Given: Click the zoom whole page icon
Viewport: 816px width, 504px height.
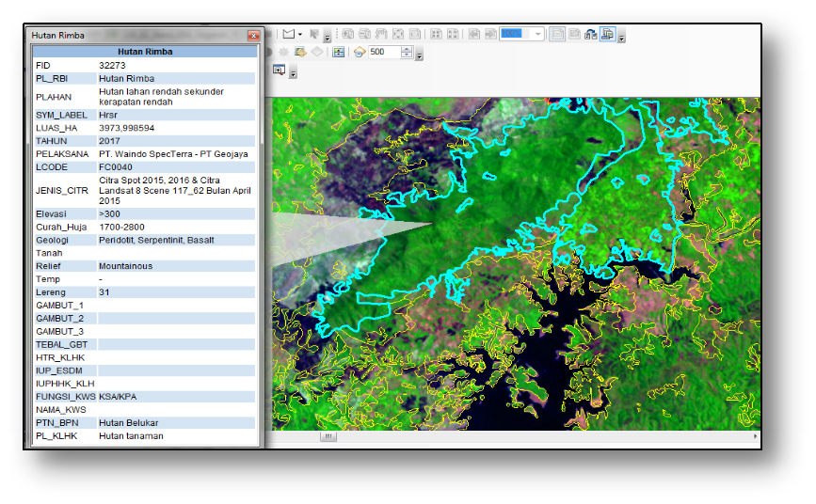Looking at the screenshot, I should coord(398,34).
